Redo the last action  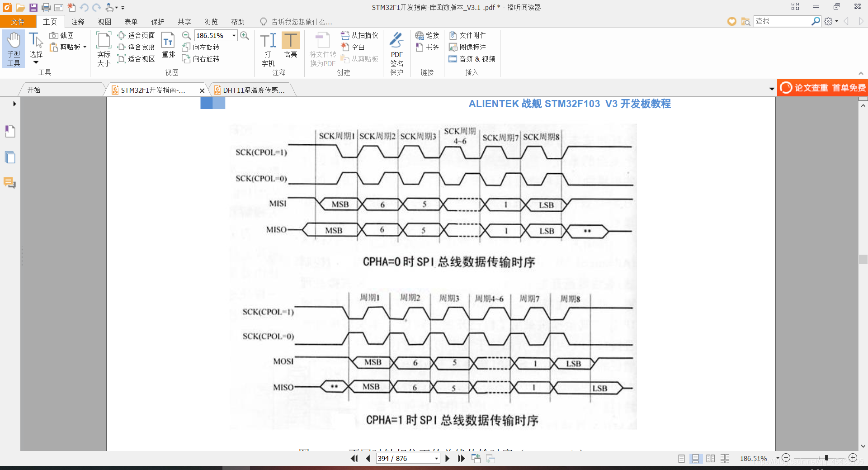96,7
